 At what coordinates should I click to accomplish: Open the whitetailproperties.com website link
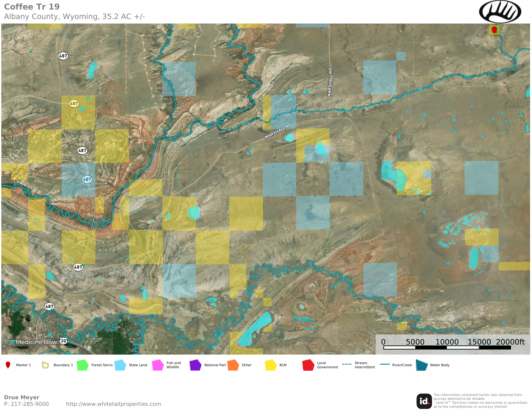113,404
